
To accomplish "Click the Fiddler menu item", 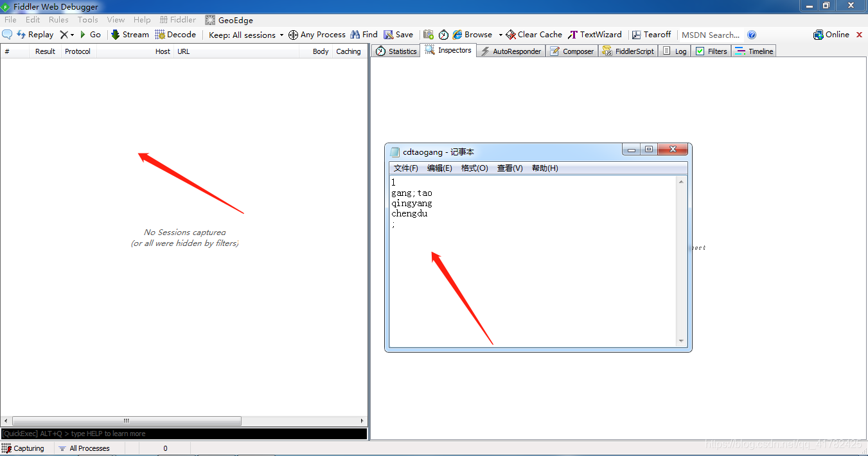I will click(x=178, y=20).
